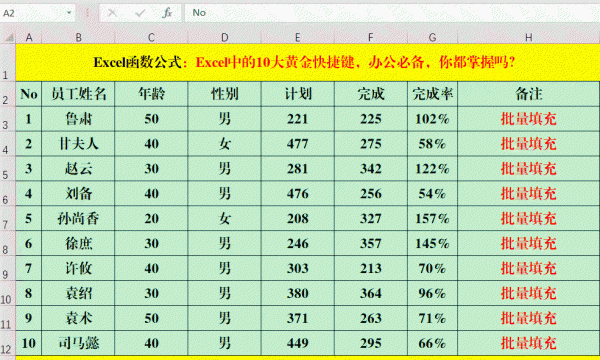Select column D header

[225, 37]
